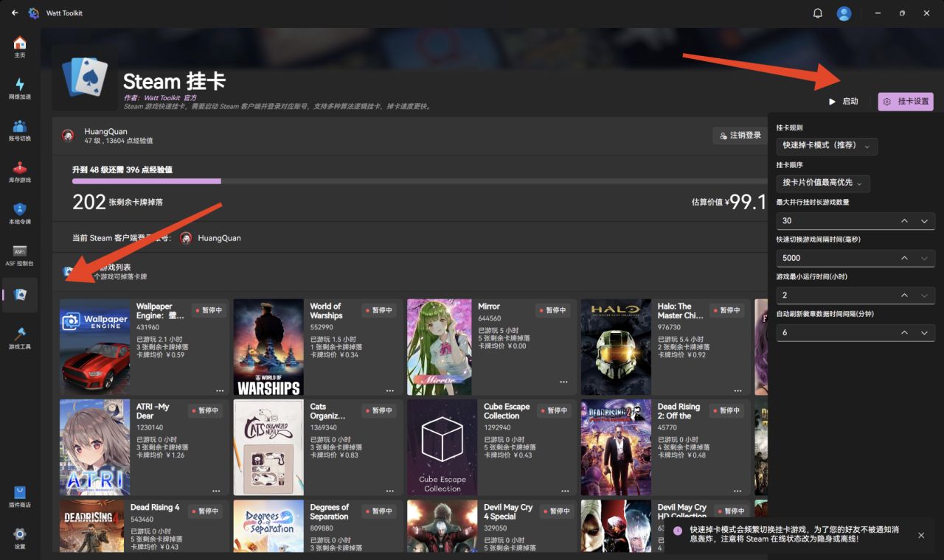This screenshot has height=560, width=944.
Task: Select the World of Warships thumbnail
Action: tap(268, 347)
